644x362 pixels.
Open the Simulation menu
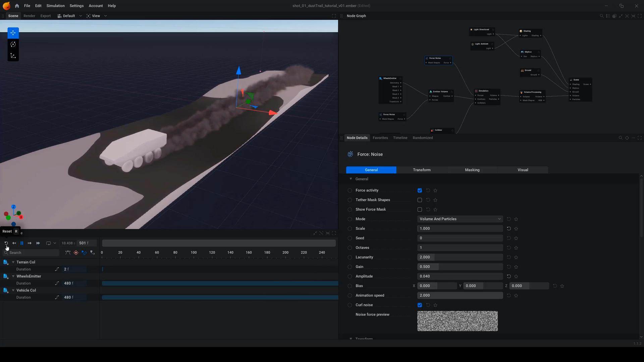(55, 6)
